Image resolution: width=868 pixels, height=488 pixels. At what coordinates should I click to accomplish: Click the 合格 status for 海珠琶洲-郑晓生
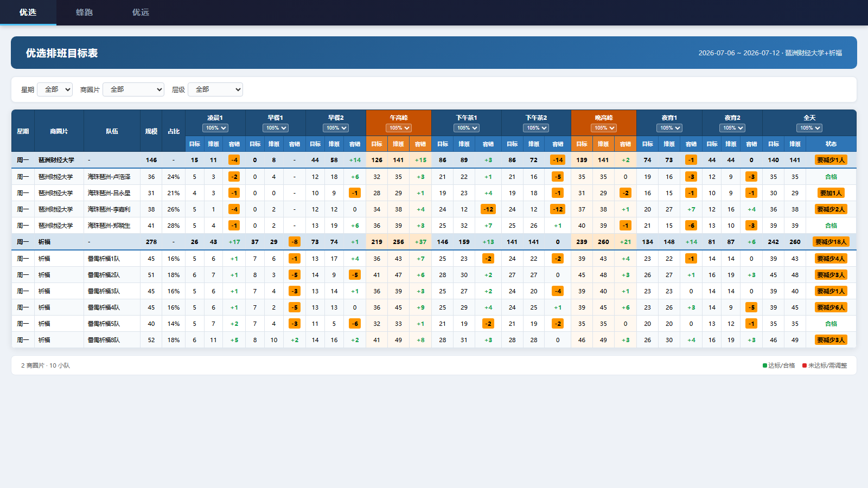831,226
